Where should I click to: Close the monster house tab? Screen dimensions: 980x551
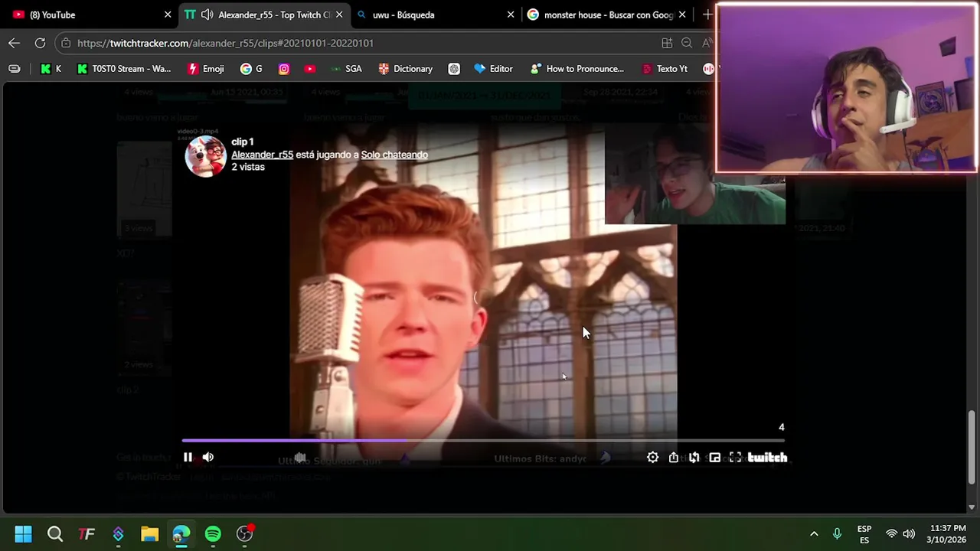tap(682, 15)
